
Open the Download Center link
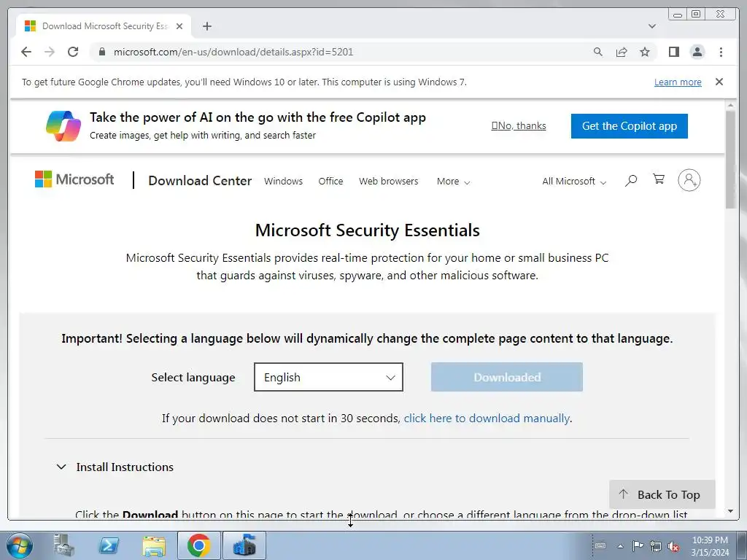200,181
